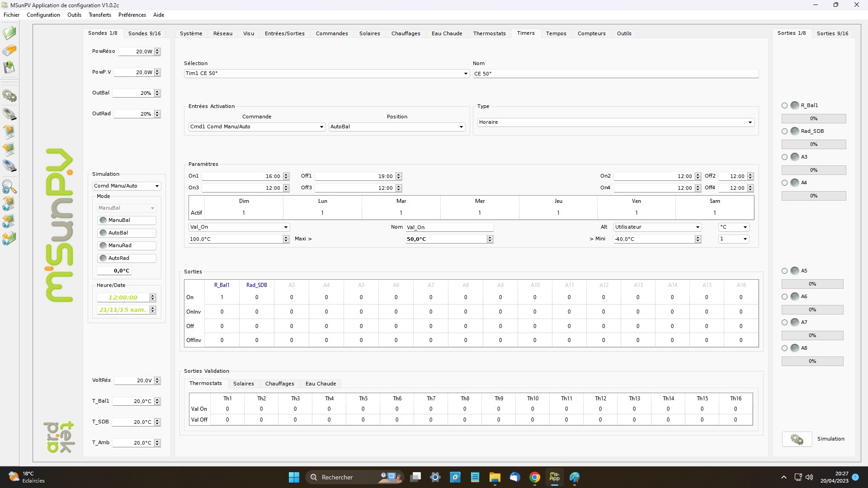This screenshot has height=488, width=868.
Task: Click the bottom globe folder transfer icon
Action: click(9, 238)
